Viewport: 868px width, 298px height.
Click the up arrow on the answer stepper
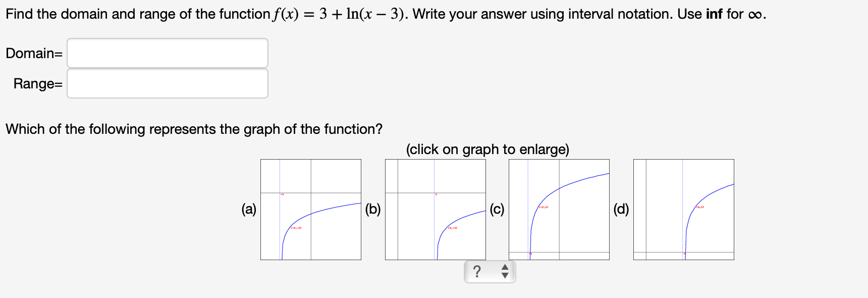506,267
